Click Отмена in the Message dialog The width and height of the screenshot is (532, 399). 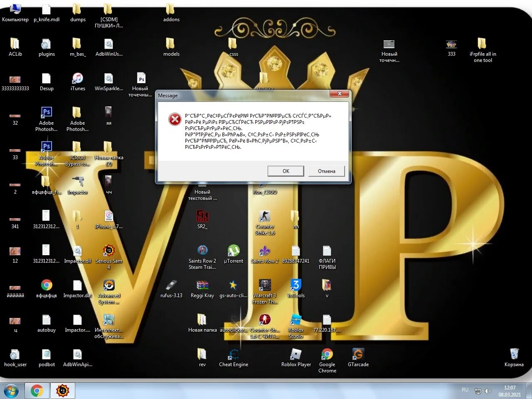(x=326, y=171)
